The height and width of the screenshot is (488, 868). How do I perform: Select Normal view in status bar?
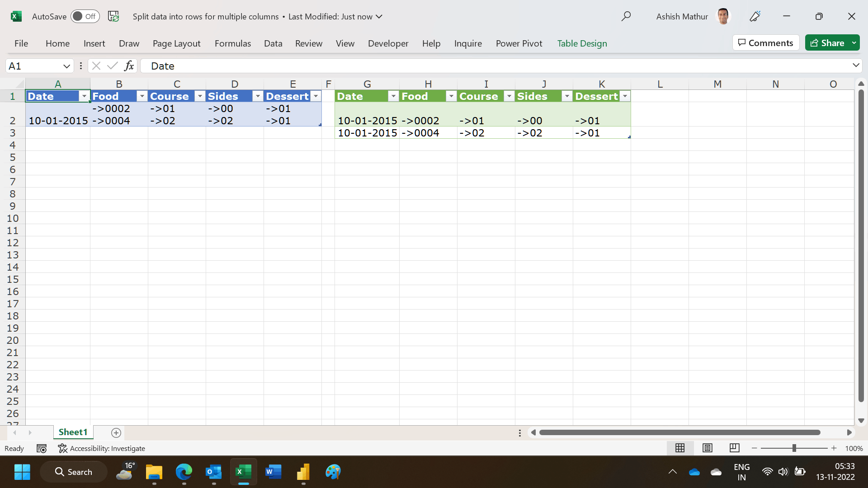pyautogui.click(x=680, y=448)
